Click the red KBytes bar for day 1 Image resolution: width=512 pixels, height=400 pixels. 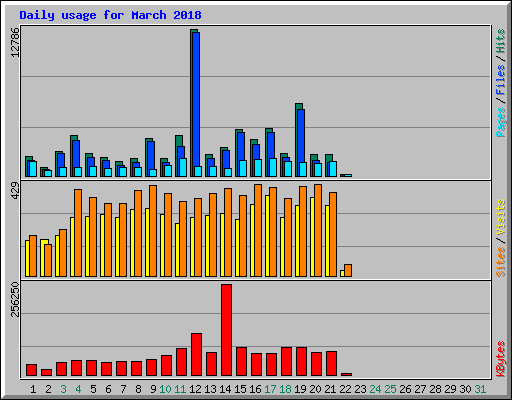click(31, 370)
